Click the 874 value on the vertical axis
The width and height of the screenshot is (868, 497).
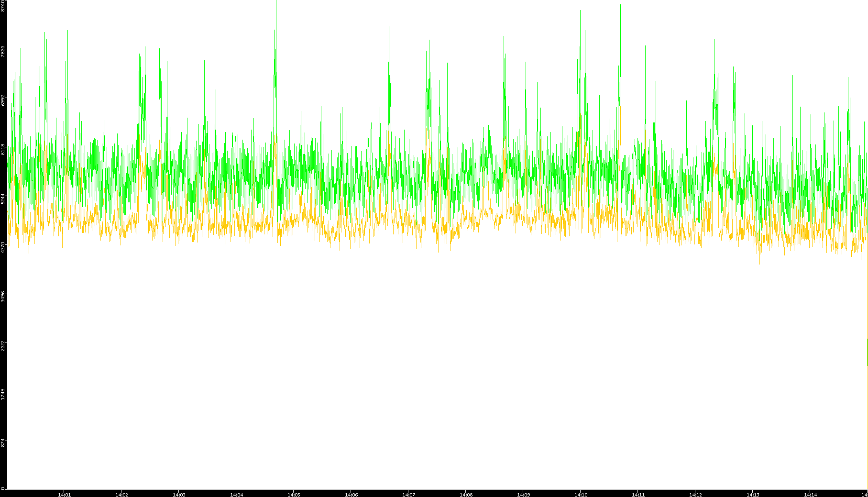pos(3,442)
